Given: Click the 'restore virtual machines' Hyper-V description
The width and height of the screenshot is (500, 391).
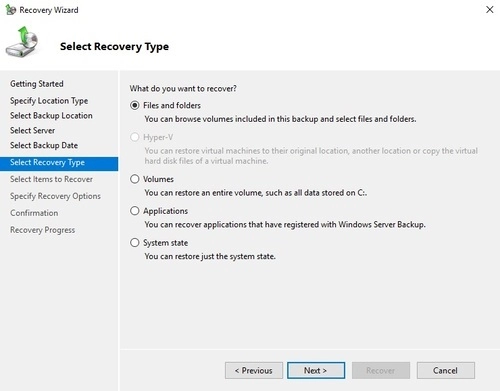Looking at the screenshot, I should click(x=311, y=156).
